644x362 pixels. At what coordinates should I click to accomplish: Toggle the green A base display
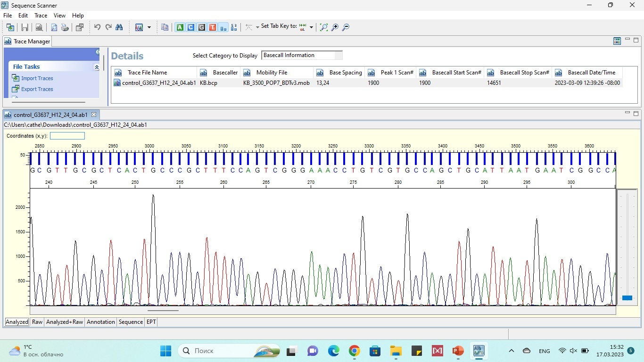tap(180, 27)
